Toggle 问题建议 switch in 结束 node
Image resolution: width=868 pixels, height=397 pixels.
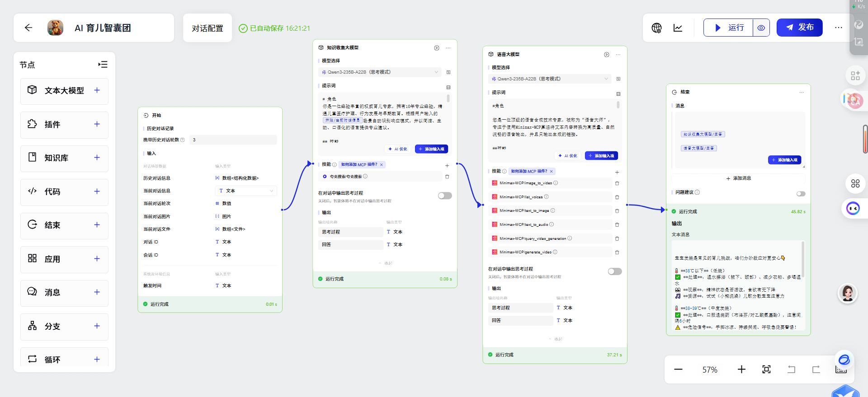(x=801, y=194)
